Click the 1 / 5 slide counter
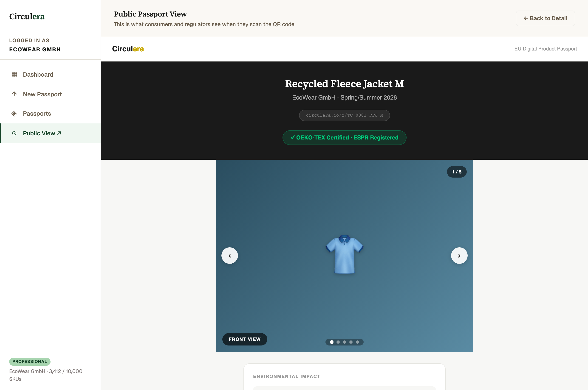The image size is (588, 390). click(456, 172)
